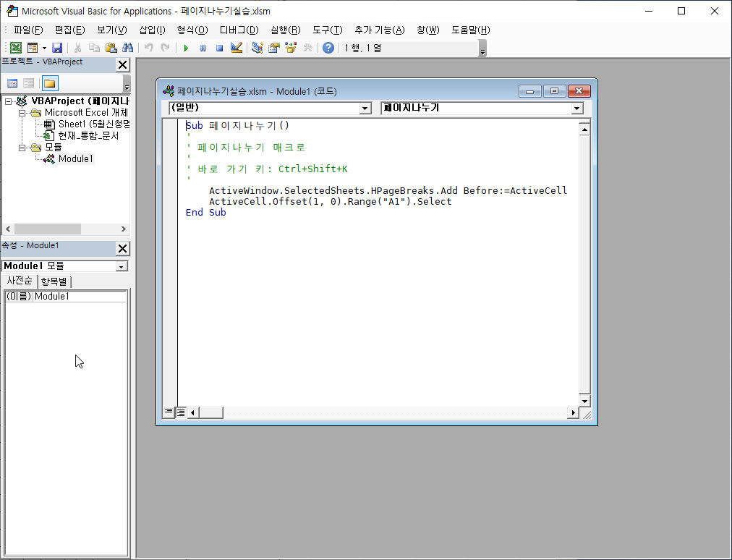Open the 페이지나누기 procedure dropdown
This screenshot has width=732, height=560.
pyautogui.click(x=577, y=109)
